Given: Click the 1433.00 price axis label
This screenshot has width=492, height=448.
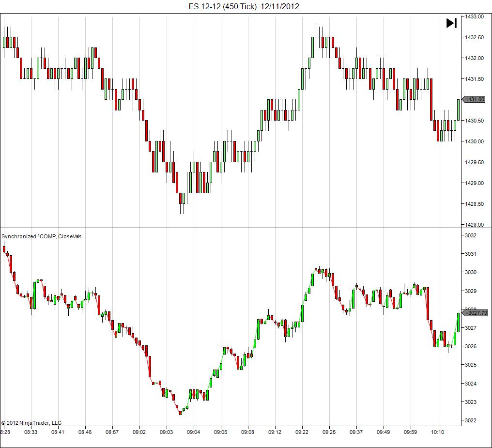Looking at the screenshot, I should click(474, 16).
